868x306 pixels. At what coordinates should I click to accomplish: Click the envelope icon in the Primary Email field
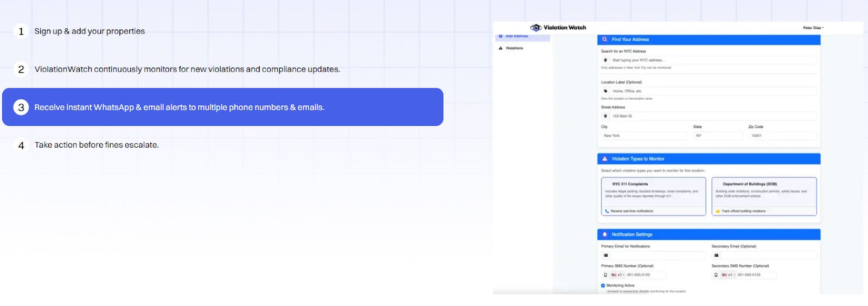coord(606,255)
